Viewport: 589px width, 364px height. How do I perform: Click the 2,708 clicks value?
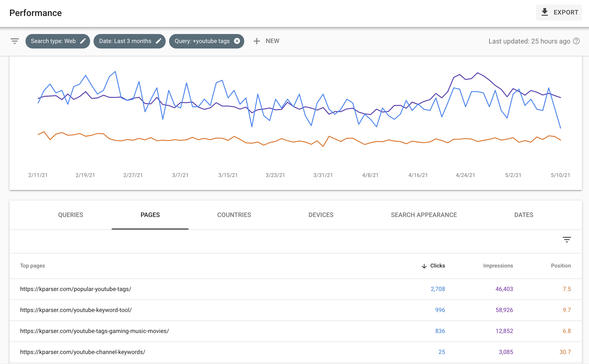[438, 289]
